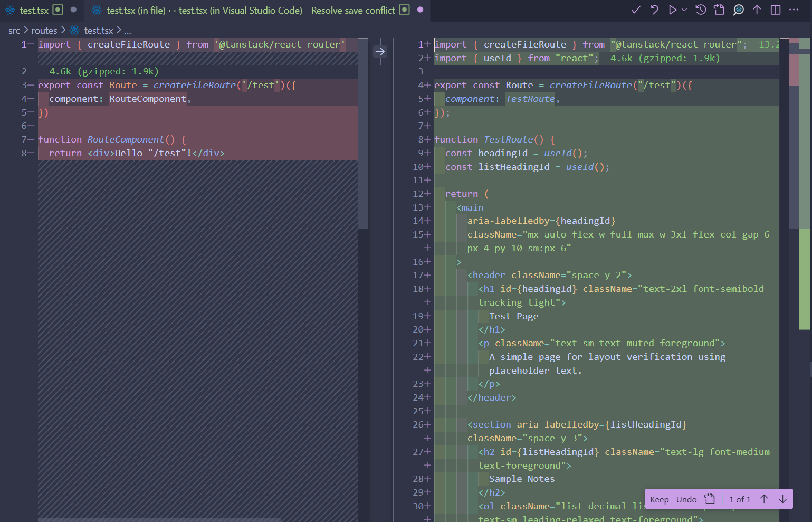
Task: Run the file with the play icon
Action: coord(672,10)
